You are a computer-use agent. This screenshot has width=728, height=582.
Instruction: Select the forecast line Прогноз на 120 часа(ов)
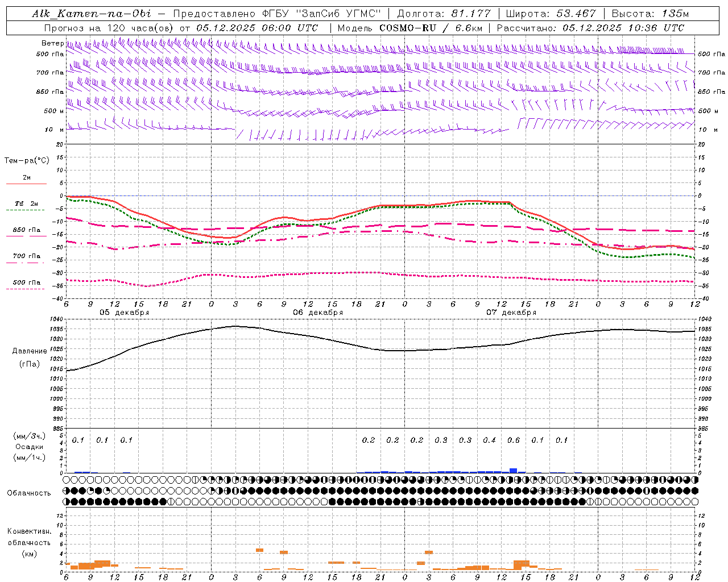click(109, 28)
